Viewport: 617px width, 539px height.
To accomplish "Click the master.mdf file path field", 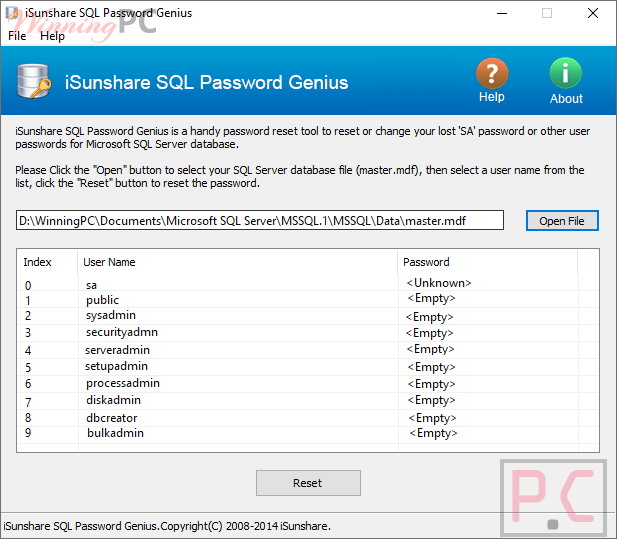I will point(260,220).
